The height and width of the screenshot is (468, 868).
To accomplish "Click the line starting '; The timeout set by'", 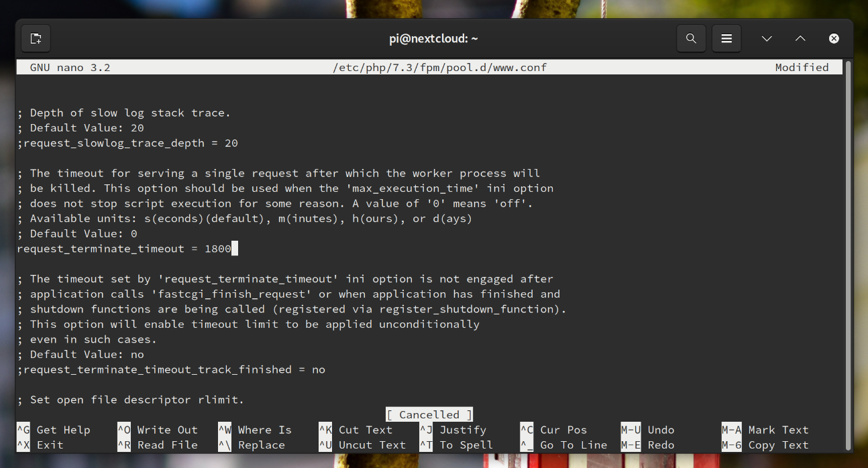I will point(285,279).
